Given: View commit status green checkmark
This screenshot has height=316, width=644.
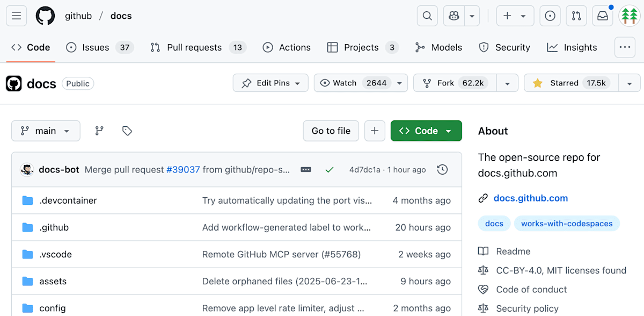Looking at the screenshot, I should pyautogui.click(x=330, y=169).
